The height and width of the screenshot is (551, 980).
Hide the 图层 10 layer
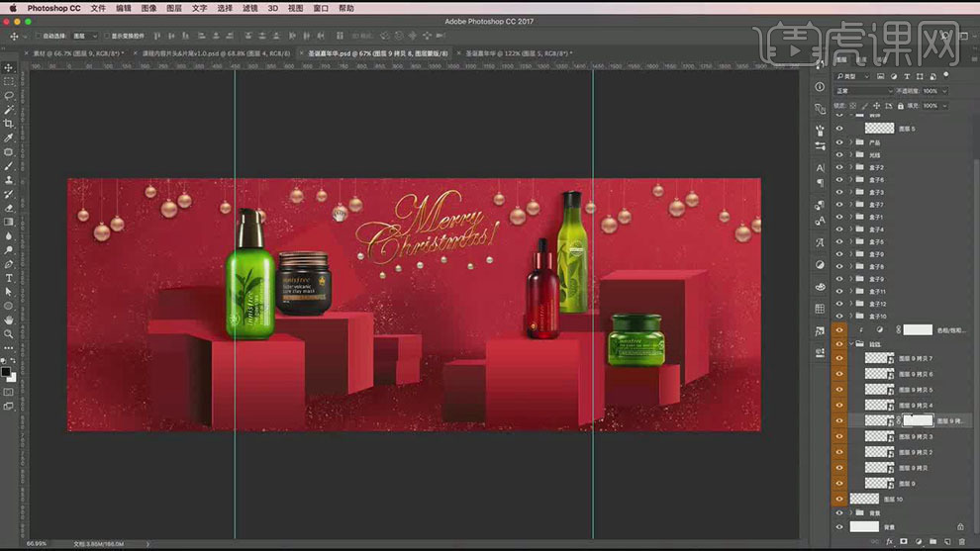(x=839, y=499)
